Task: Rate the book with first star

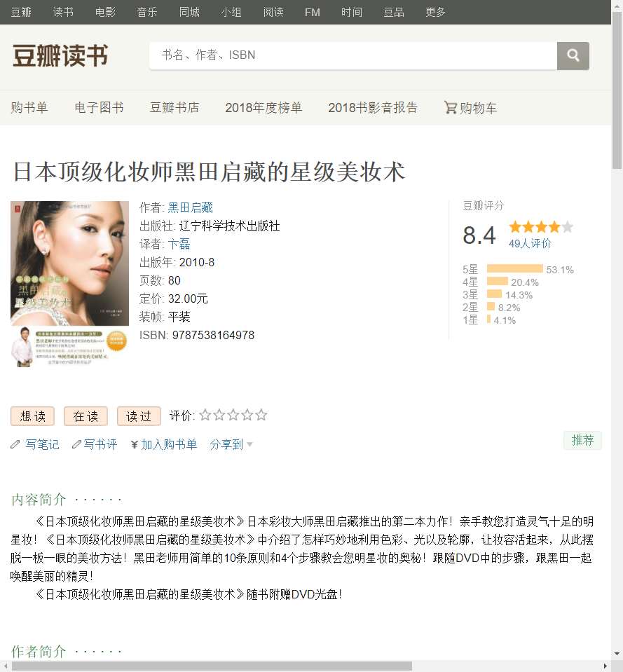Action: [205, 416]
